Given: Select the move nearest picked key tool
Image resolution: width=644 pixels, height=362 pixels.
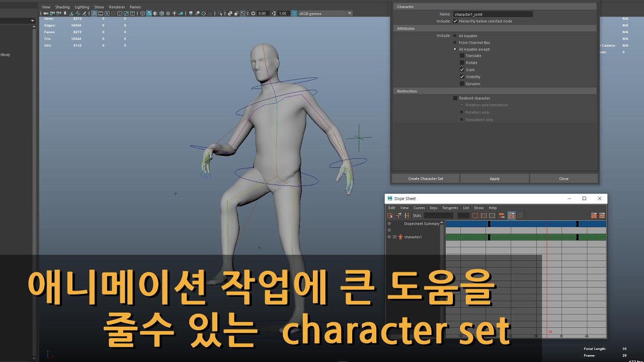Looking at the screenshot, I should pos(398,216).
